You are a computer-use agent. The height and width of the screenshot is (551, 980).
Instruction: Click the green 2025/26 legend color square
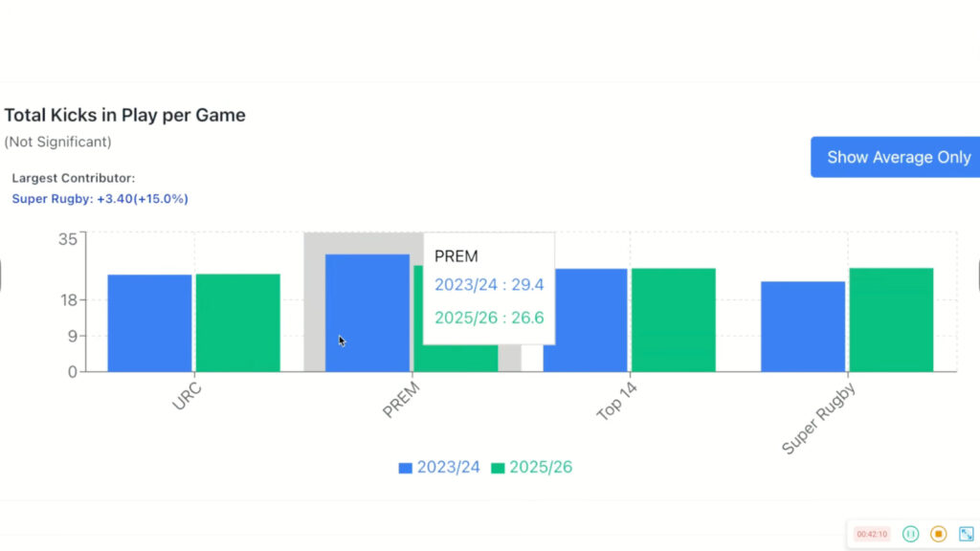coord(498,468)
